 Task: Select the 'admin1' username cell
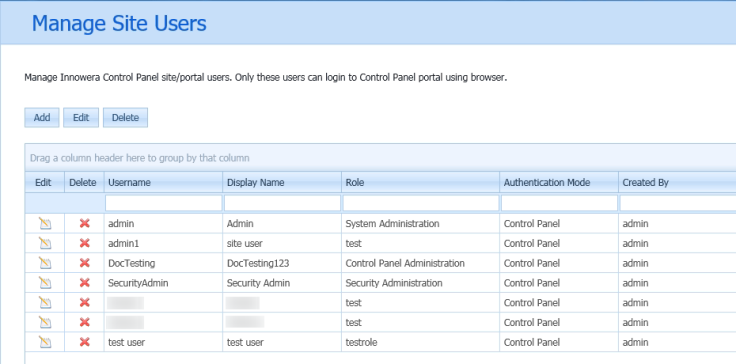pos(163,243)
